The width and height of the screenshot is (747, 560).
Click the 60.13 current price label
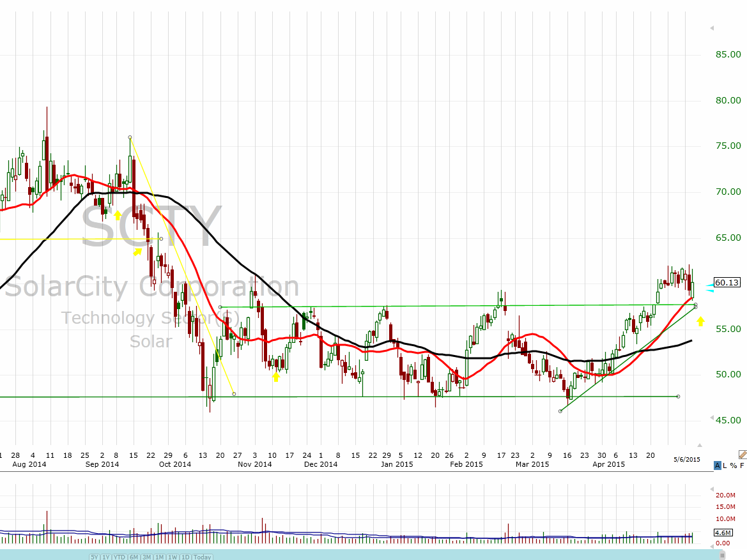(727, 283)
